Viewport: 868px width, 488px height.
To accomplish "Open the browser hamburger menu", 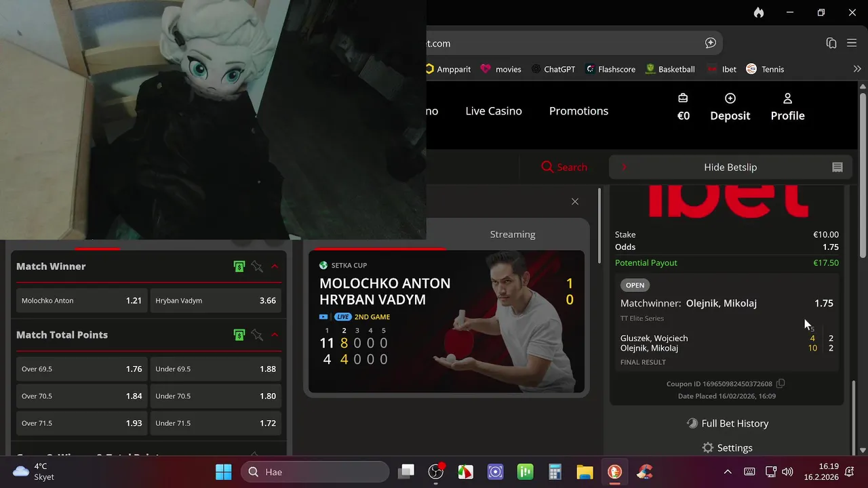I will tap(852, 43).
